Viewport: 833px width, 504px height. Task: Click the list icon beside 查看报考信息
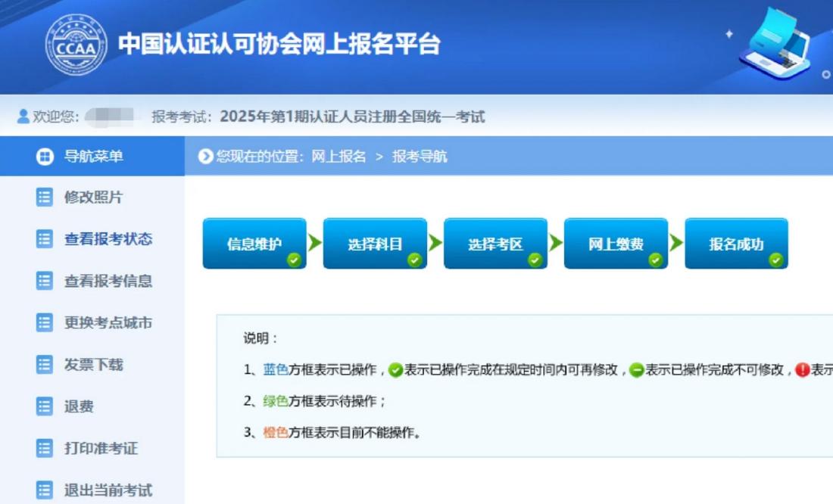pos(44,281)
